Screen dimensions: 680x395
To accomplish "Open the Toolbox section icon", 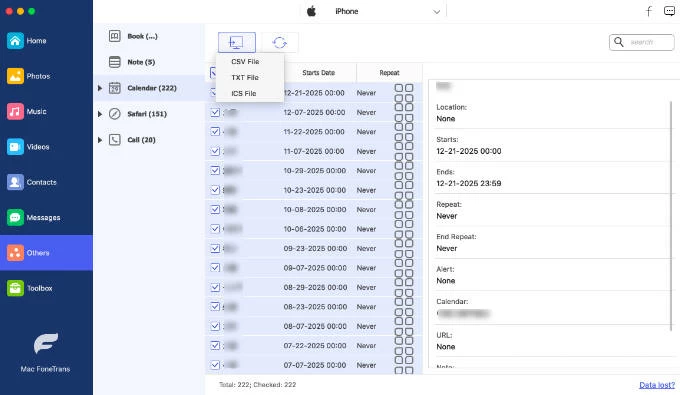I will [x=15, y=288].
